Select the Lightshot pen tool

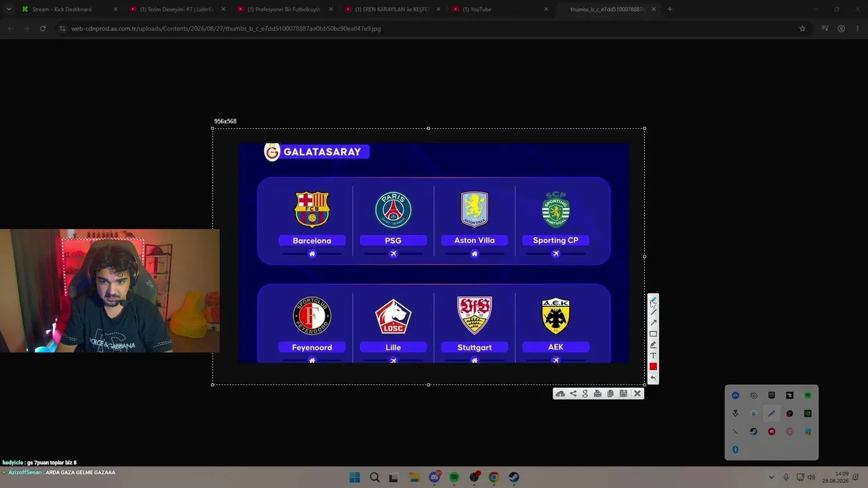pyautogui.click(x=653, y=301)
